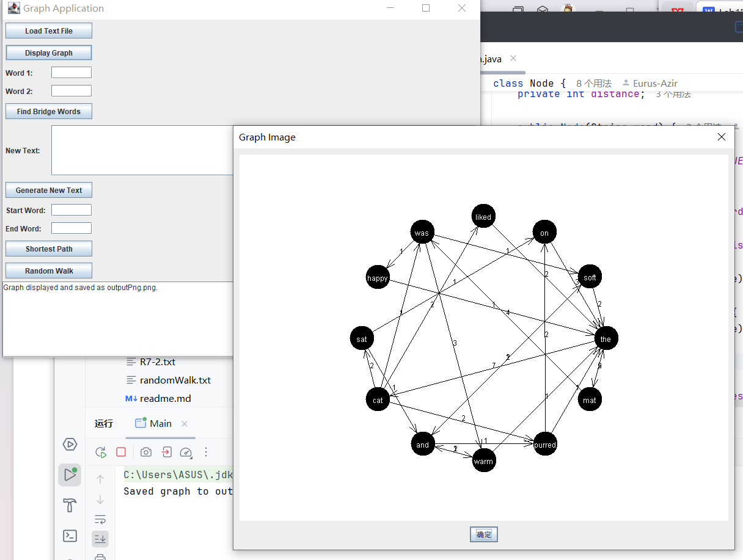The width and height of the screenshot is (743, 560).
Task: Click the 'on' node in the graph
Action: click(544, 233)
